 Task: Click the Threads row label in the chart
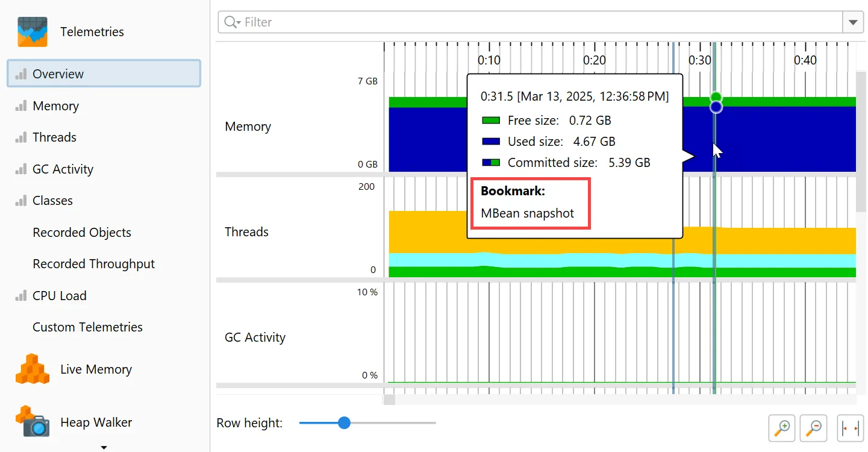tap(246, 232)
